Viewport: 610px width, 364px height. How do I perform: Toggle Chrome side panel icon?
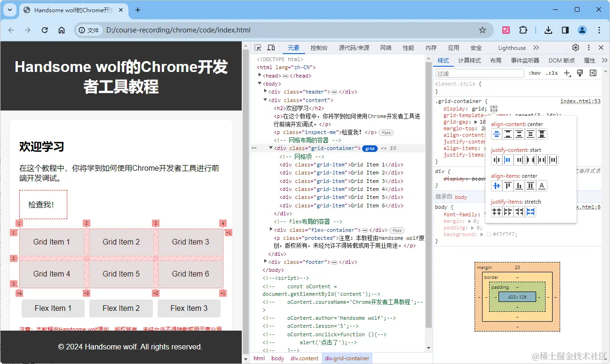coord(565,30)
